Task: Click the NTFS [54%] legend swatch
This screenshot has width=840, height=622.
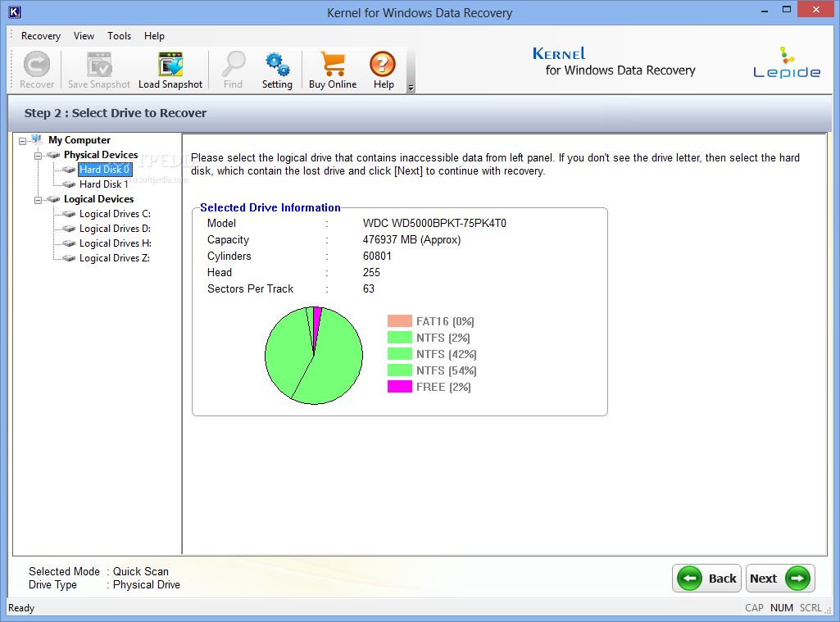Action: pyautogui.click(x=400, y=370)
